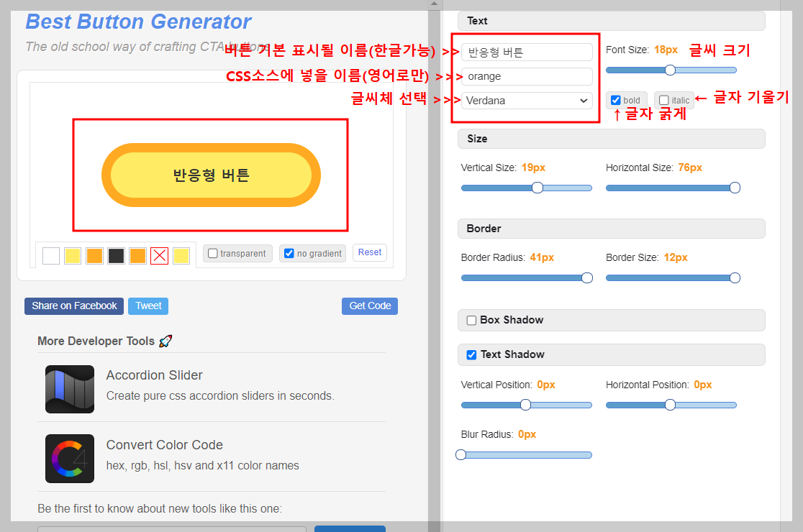Click the CSS name field containing orange

(x=526, y=76)
